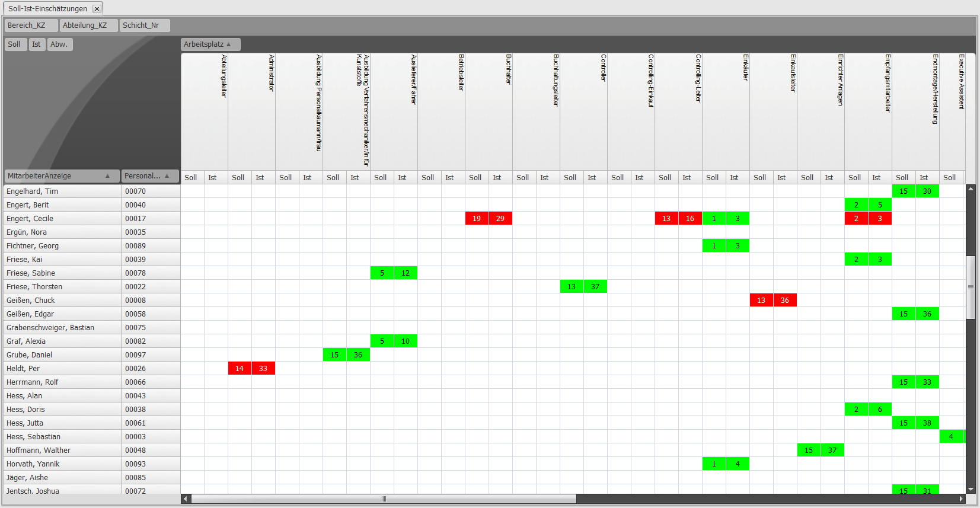This screenshot has height=508, width=980.
Task: Click green cell 38 for Hess, Jutta
Action: point(927,423)
